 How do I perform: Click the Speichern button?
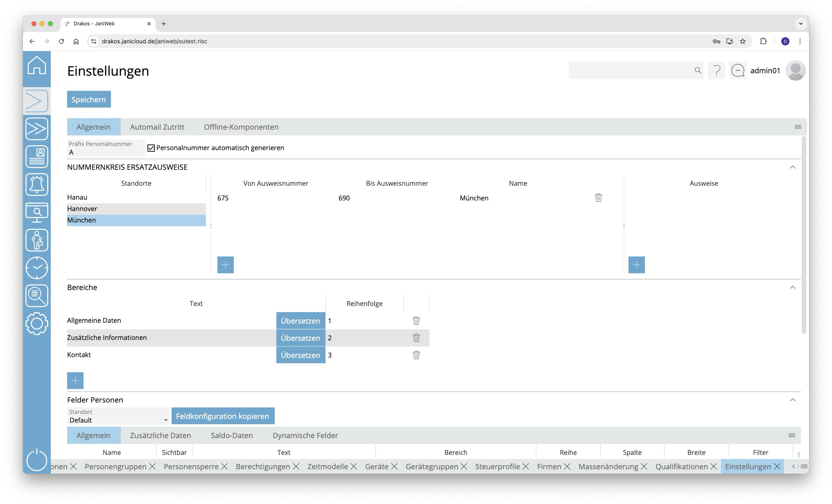click(x=89, y=99)
